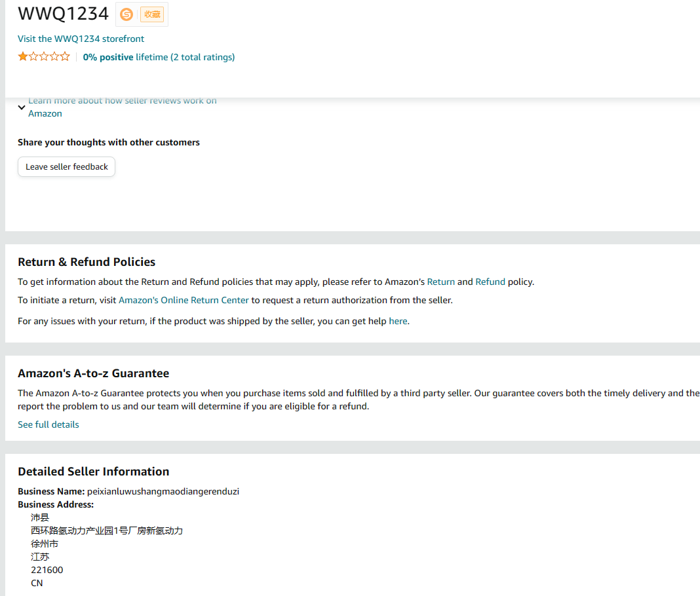Open Amazon's Refund policy link
Screen dimensions: 700x596
[490, 282]
